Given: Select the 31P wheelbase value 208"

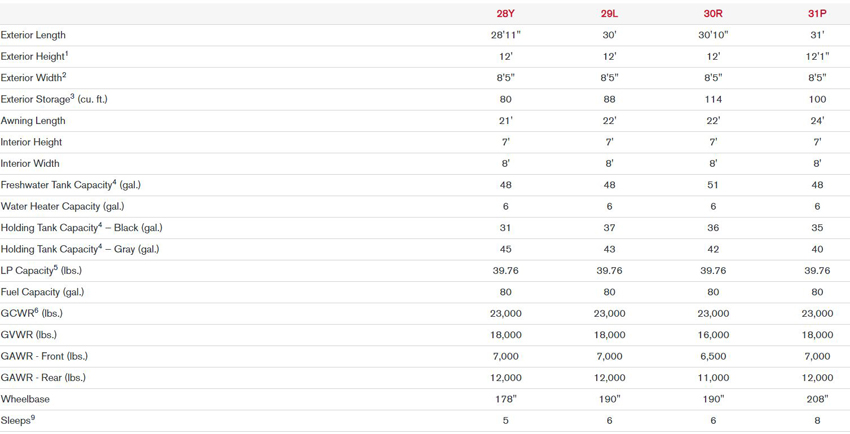Looking at the screenshot, I should (x=817, y=399).
